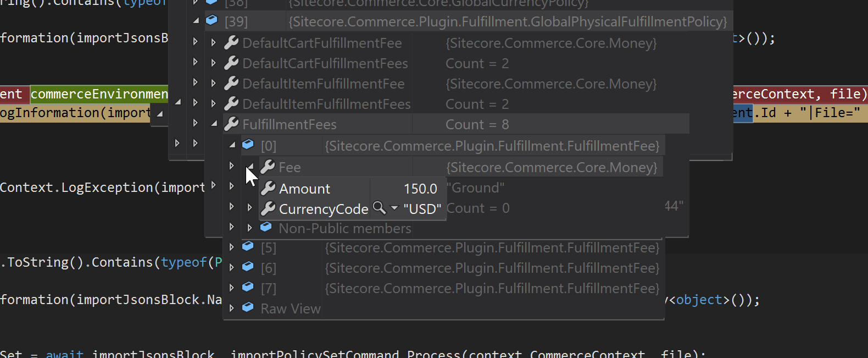
Task: Click the Raw View label
Action: coord(291,309)
